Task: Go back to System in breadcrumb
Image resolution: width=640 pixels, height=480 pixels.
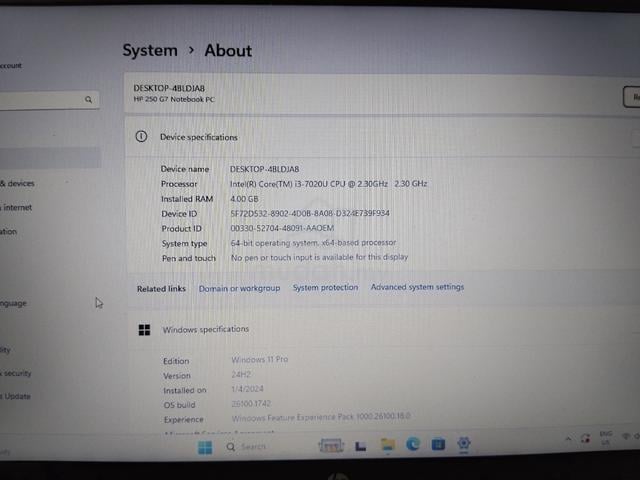Action: coord(150,51)
